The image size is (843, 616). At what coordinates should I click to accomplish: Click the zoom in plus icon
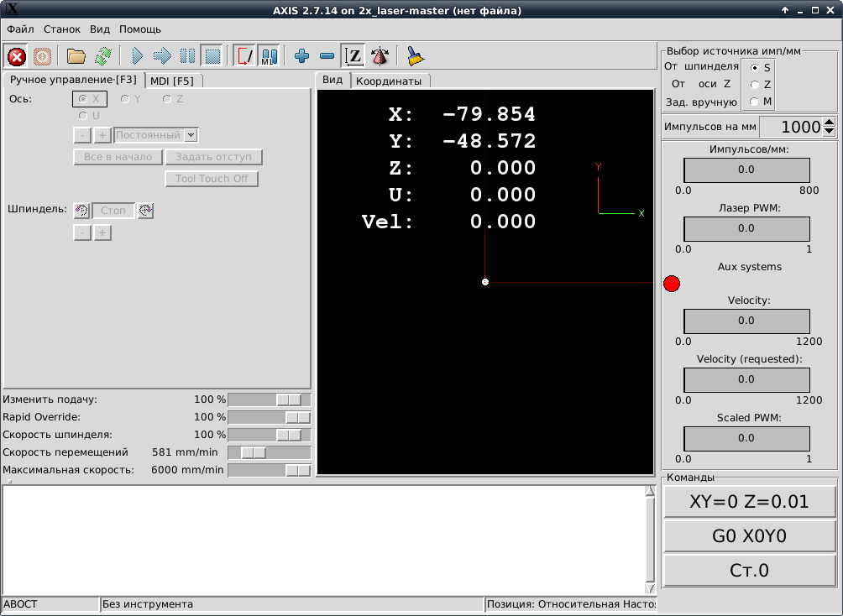[302, 56]
